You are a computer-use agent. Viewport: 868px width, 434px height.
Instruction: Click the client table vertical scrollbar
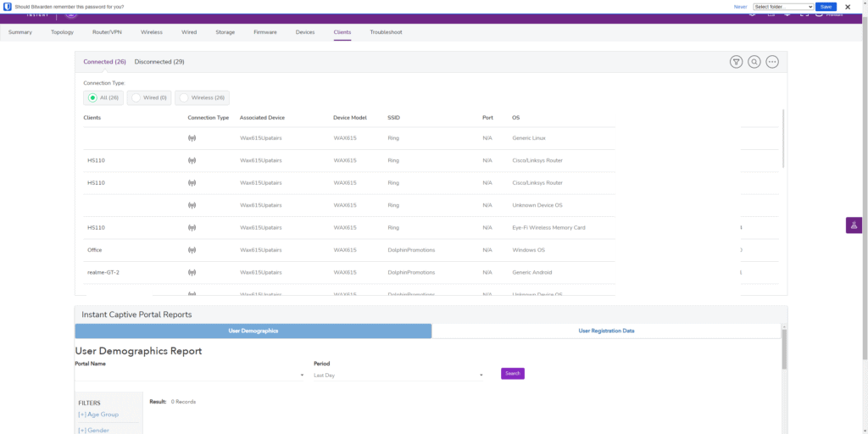(x=782, y=140)
